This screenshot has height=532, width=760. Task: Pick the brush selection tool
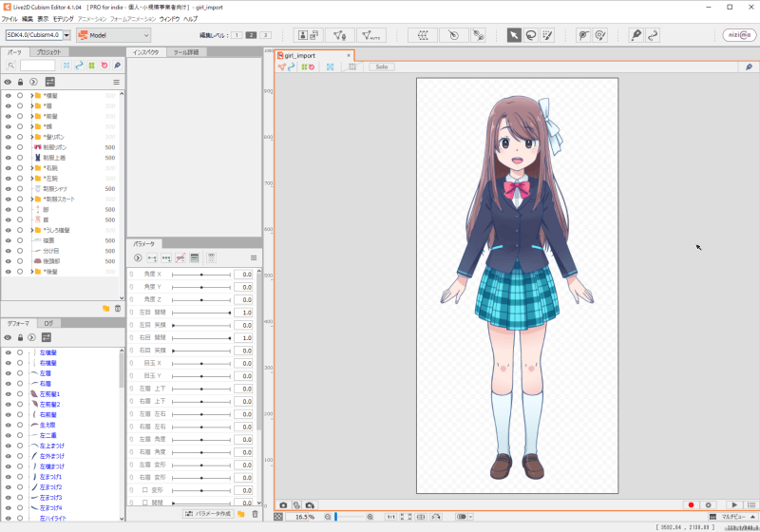coord(548,35)
